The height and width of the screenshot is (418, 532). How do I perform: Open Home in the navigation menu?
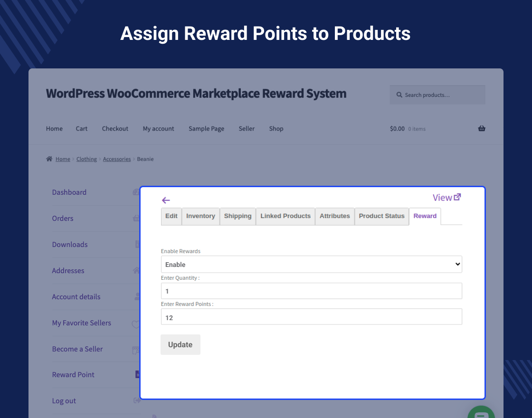[54, 129]
